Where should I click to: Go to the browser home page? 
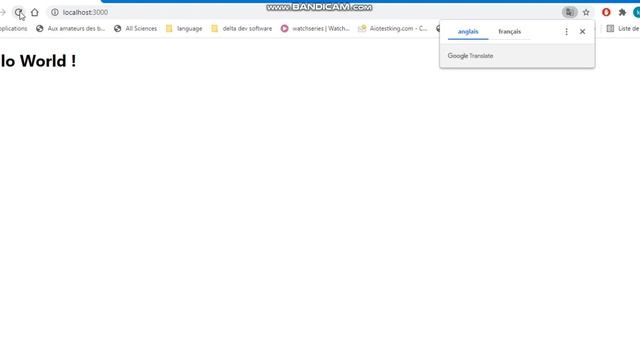pyautogui.click(x=35, y=12)
